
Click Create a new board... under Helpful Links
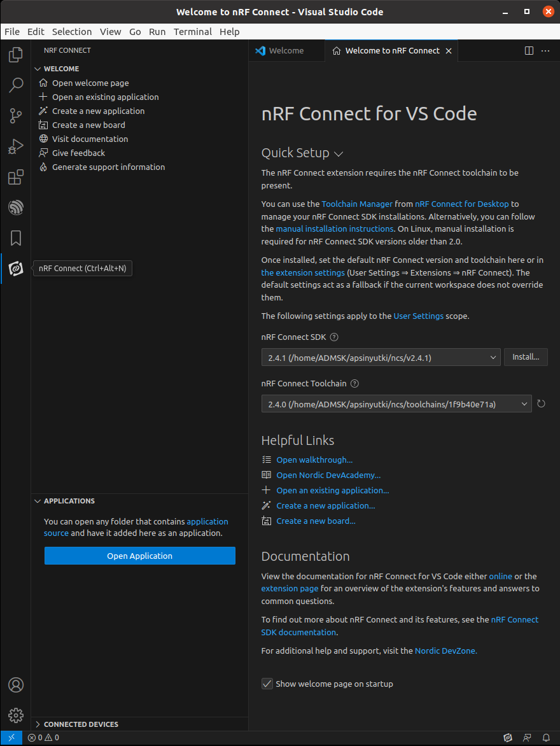pos(316,521)
